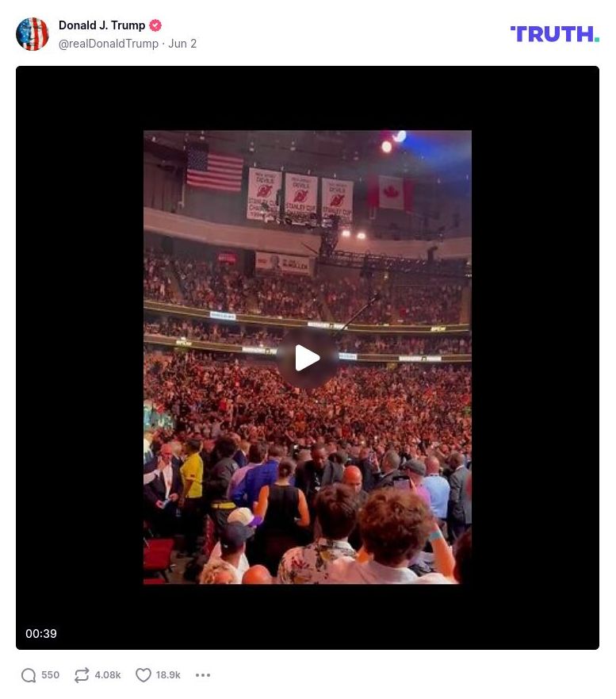
Task: Click the crowd in video foreground
Action: [308, 513]
